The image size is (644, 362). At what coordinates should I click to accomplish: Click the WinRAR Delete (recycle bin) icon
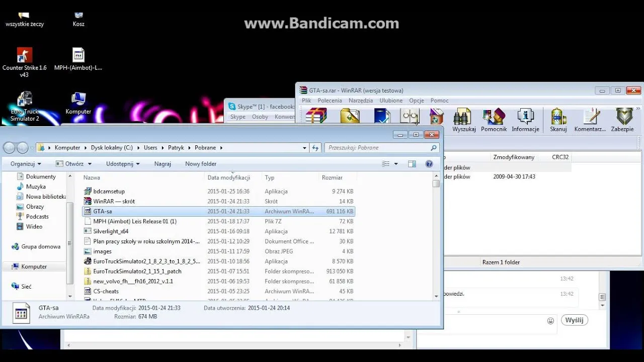(x=436, y=116)
